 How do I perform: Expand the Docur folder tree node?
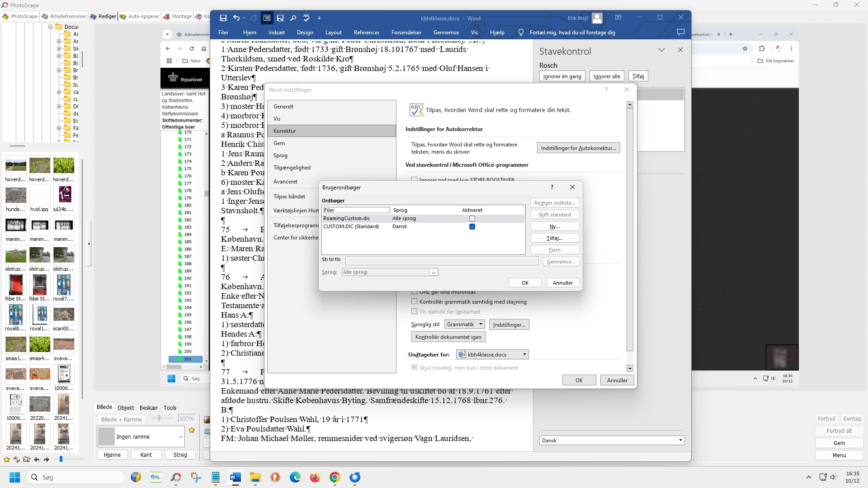coord(50,27)
